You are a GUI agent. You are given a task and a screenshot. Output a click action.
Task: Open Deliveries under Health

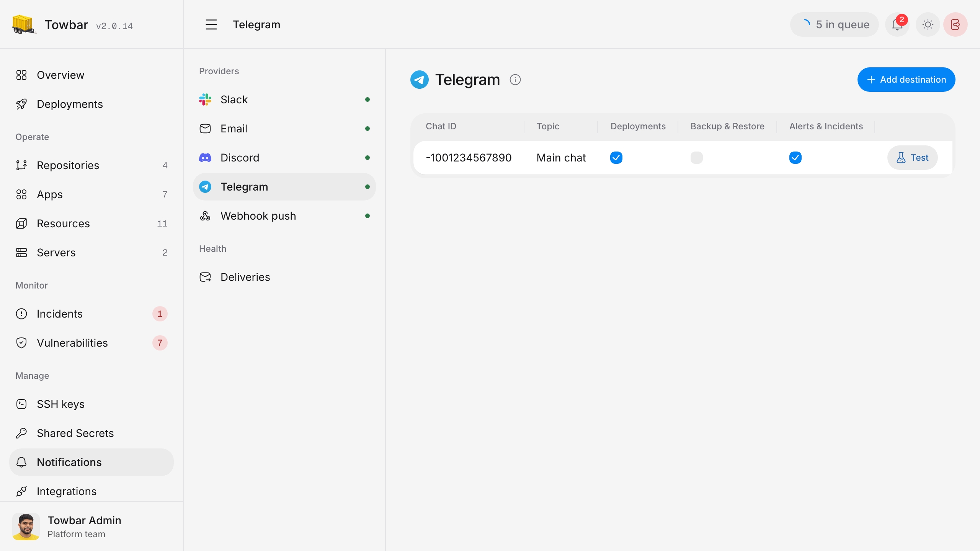[284, 277]
